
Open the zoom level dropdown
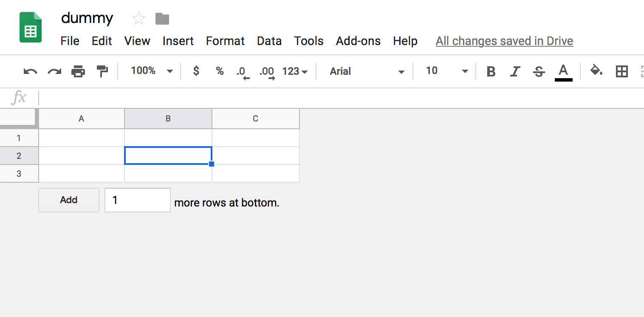coord(151,71)
